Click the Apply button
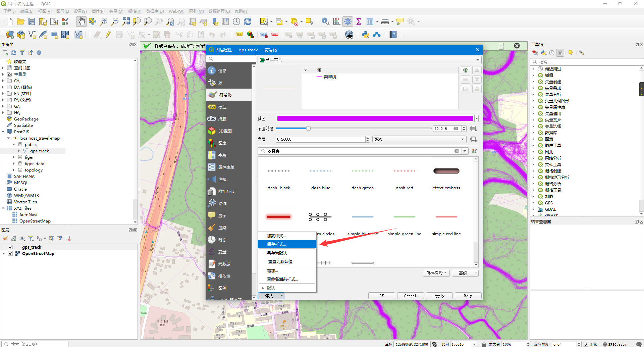This screenshot has height=347, width=644. [439, 296]
